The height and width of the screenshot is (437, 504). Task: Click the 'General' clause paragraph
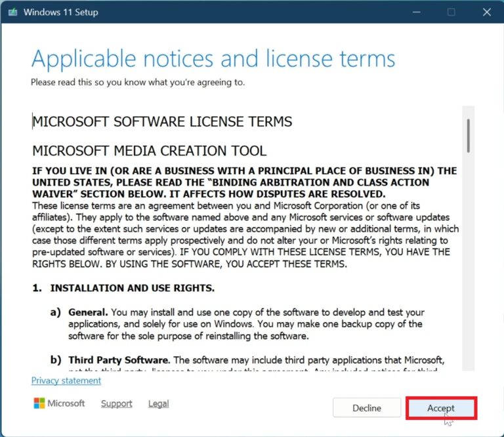click(246, 324)
